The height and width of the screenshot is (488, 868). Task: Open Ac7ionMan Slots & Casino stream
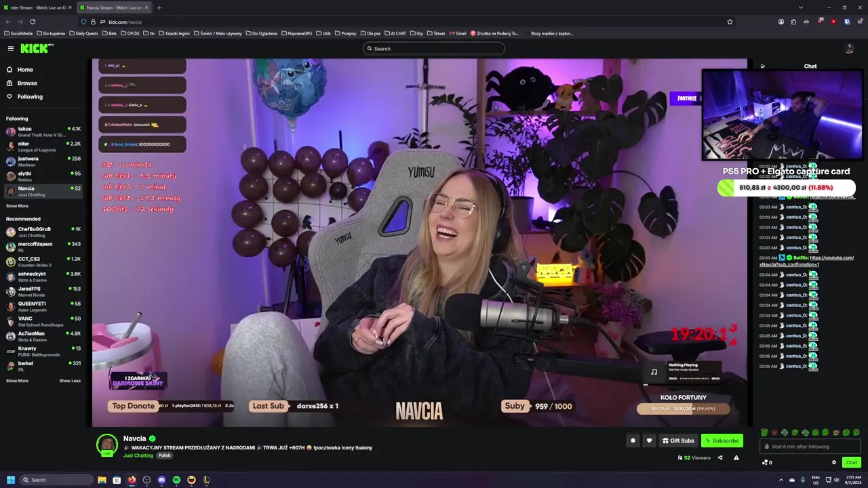coord(43,336)
